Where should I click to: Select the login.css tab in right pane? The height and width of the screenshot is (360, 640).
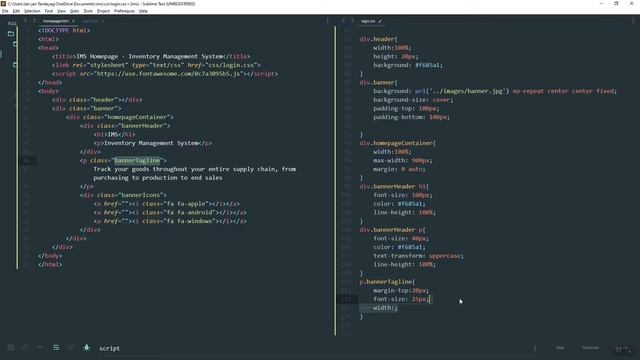(368, 21)
